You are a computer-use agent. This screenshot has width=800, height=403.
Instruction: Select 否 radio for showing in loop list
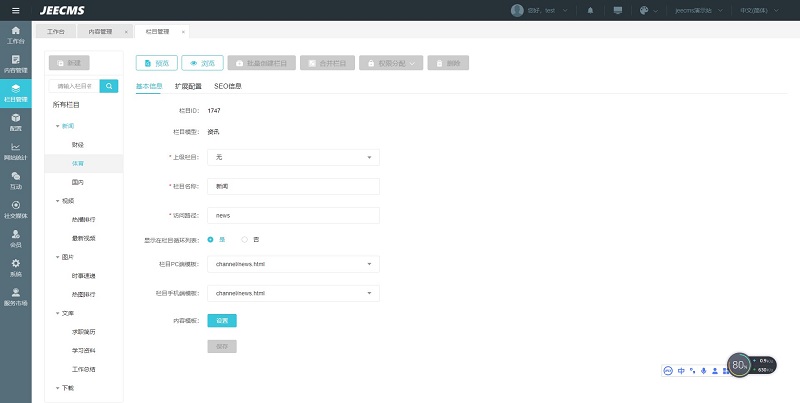(x=244, y=239)
